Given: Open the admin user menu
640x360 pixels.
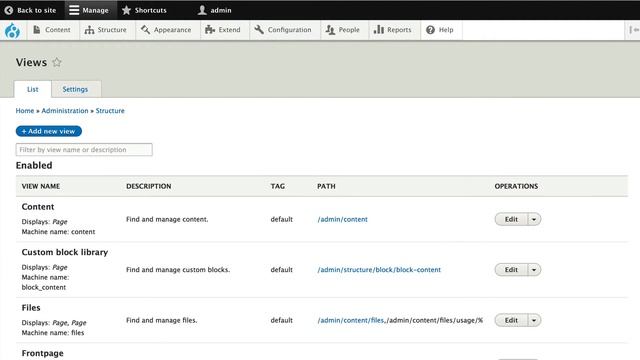Looking at the screenshot, I should click(215, 10).
